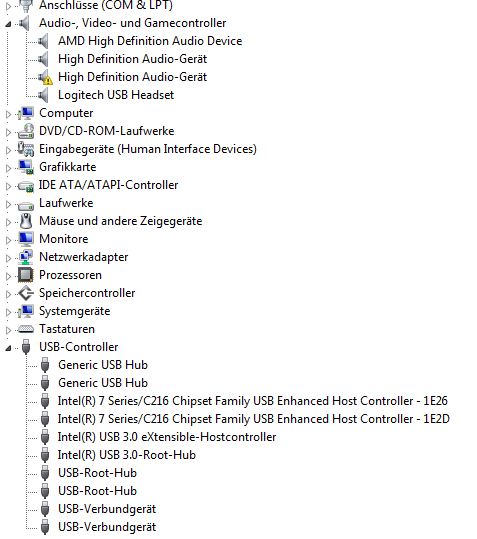Select the 'Laufwerke' label

66,203
